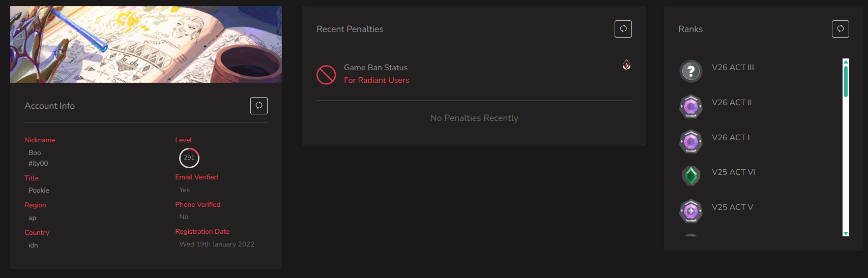Click the level 291 circle indicator
The image size is (868, 278).
(x=189, y=158)
